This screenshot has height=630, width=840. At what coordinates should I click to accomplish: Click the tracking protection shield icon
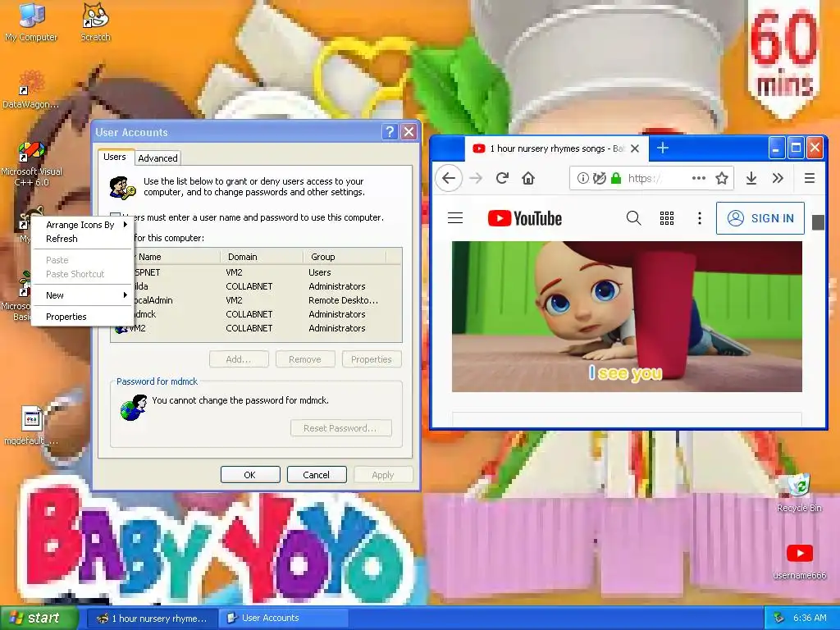click(x=600, y=178)
